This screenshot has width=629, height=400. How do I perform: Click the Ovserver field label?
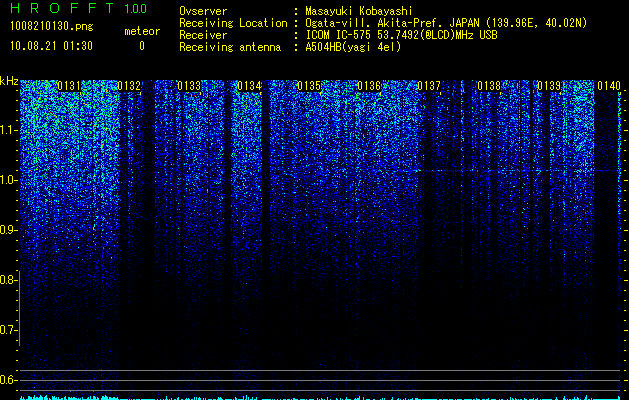pyautogui.click(x=203, y=11)
